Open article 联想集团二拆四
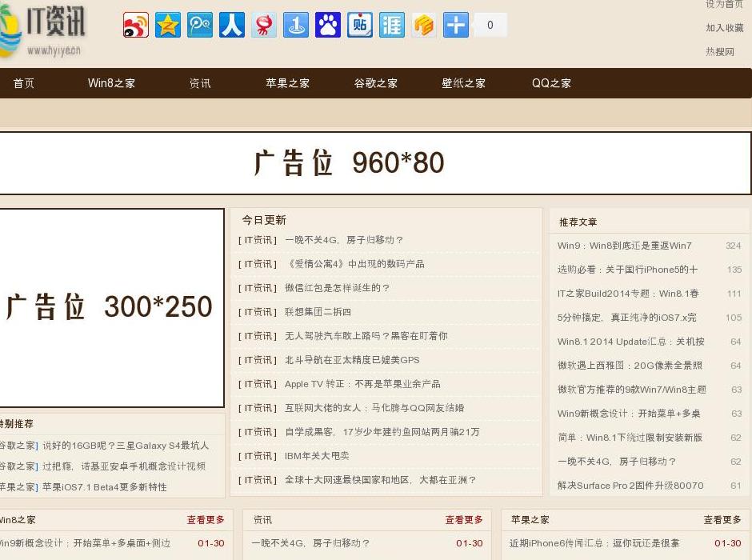Image resolution: width=752 pixels, height=560 pixels. 318,312
